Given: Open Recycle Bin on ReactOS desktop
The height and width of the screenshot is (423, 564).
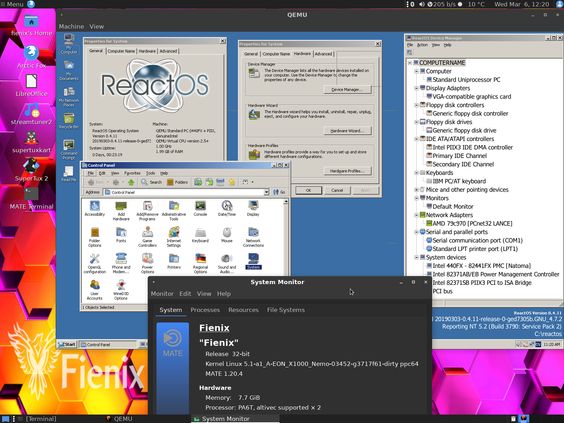Looking at the screenshot, I should (69, 121).
